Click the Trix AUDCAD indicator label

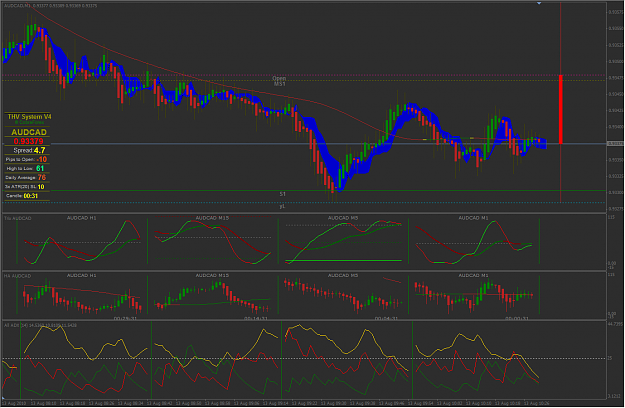coord(18,218)
